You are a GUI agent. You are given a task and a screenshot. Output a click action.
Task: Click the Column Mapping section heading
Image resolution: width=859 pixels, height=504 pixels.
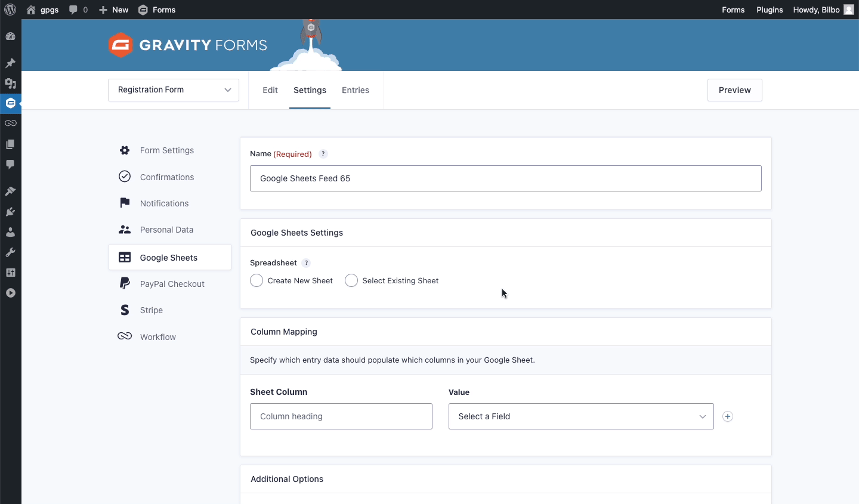(284, 332)
